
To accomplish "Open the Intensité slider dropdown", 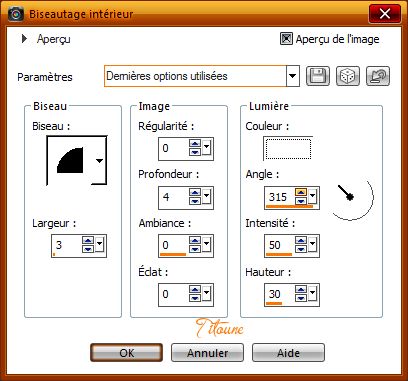I will coord(312,244).
